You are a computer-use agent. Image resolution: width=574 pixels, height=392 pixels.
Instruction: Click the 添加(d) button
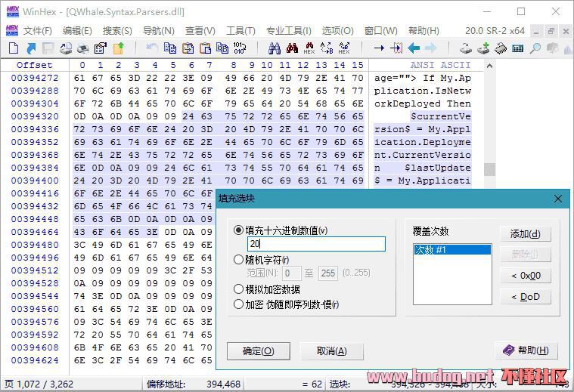coord(526,234)
